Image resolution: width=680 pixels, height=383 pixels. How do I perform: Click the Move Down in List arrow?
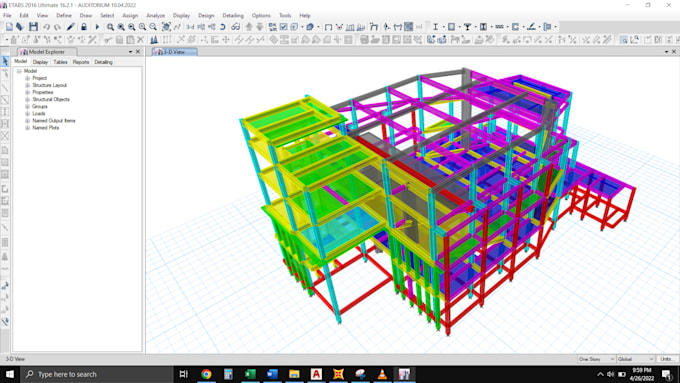pos(260,27)
